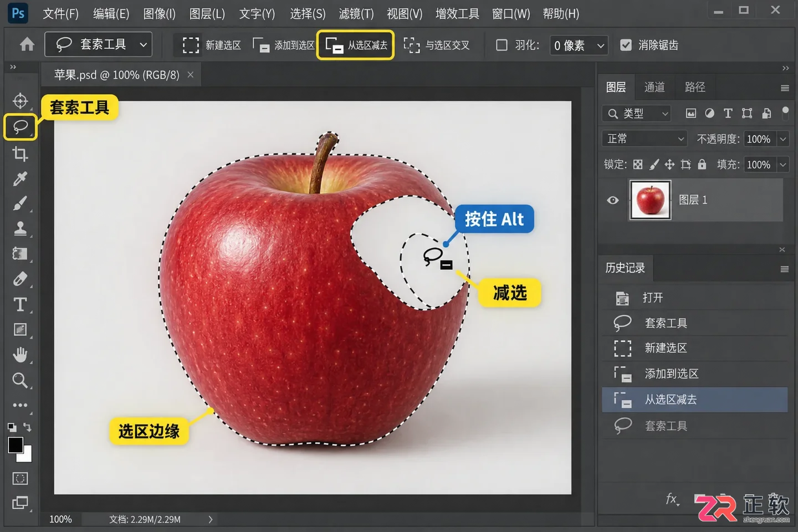Click 添加到选区 in the options bar

tap(283, 45)
